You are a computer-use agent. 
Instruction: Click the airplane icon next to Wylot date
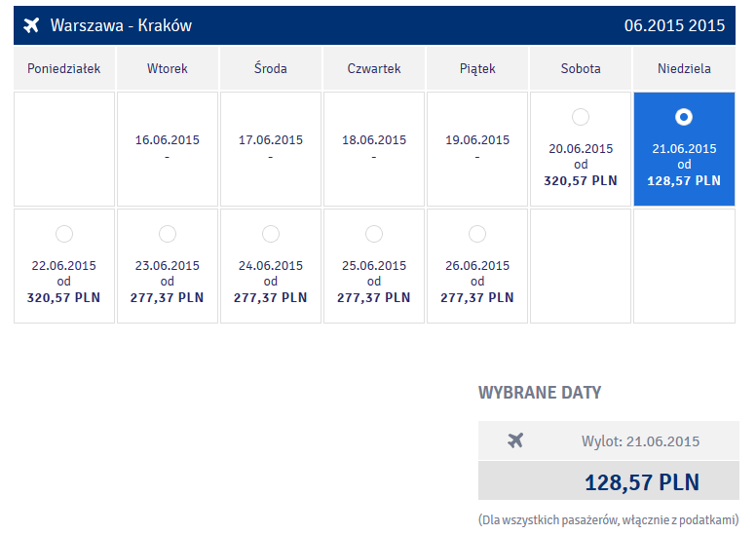coord(515,440)
